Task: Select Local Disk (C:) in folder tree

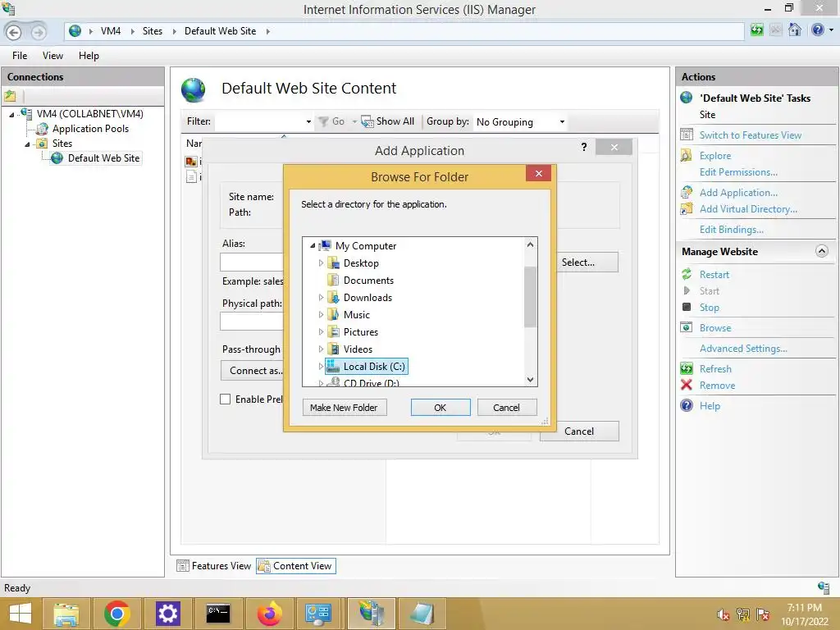Action: (367, 367)
